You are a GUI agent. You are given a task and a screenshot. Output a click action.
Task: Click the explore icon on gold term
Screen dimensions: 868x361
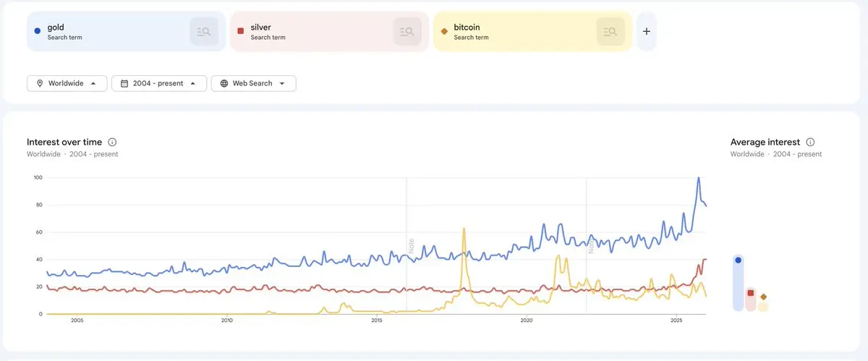pos(204,32)
